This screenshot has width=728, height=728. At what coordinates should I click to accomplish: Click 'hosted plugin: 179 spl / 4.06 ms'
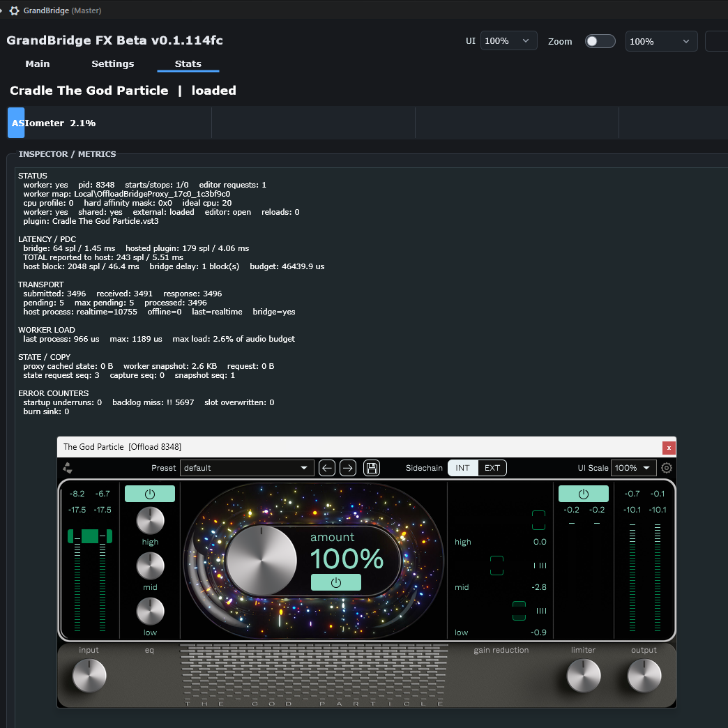point(187,248)
